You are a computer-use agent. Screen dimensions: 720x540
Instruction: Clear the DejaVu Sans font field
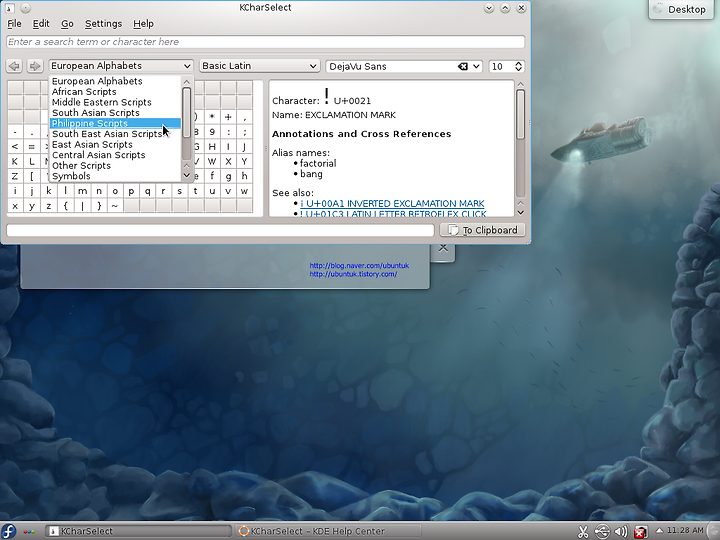coord(463,67)
